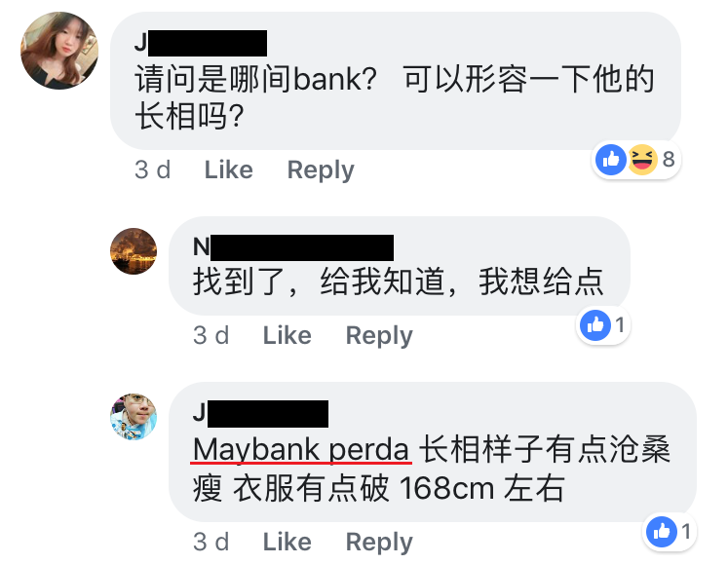Click the 3 d timestamp on the 找到了 reply
Image resolution: width=728 pixels, height=564 pixels.
pos(211,335)
